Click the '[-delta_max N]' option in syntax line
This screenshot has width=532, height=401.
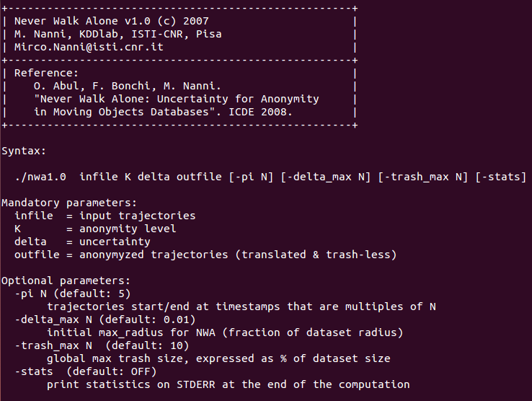[326, 177]
